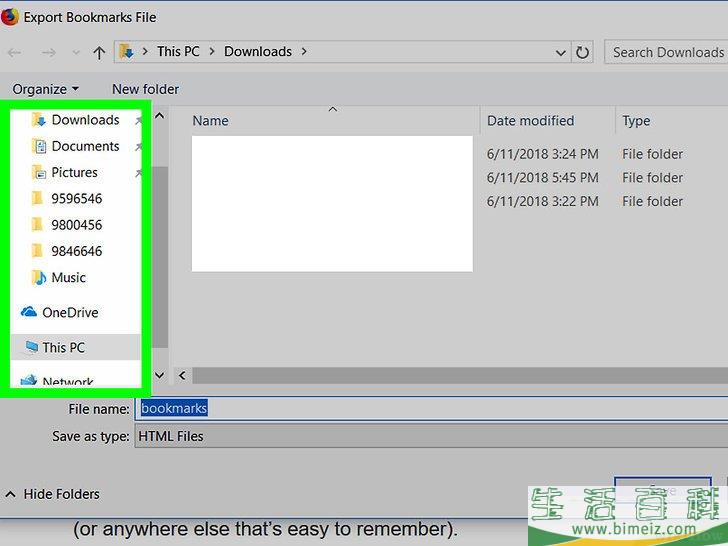
Task: Open Pictures folder in navigation pane
Action: pyautogui.click(x=74, y=172)
